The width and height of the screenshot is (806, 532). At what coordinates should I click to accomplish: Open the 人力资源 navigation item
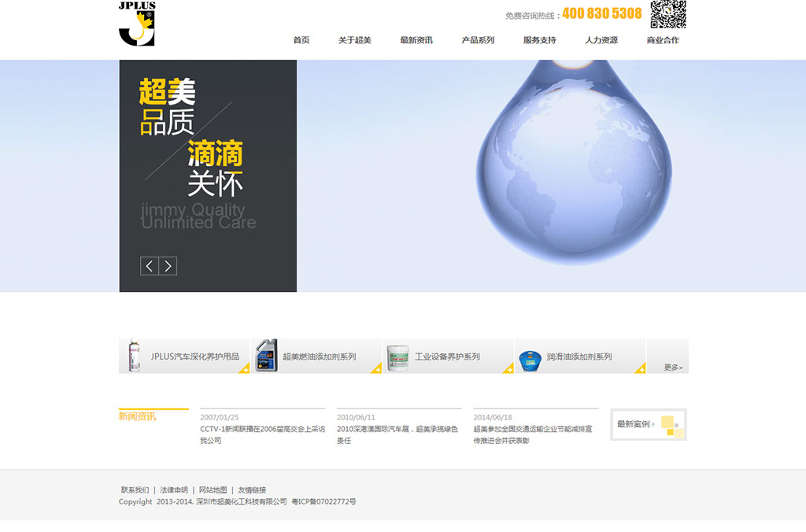[x=601, y=40]
